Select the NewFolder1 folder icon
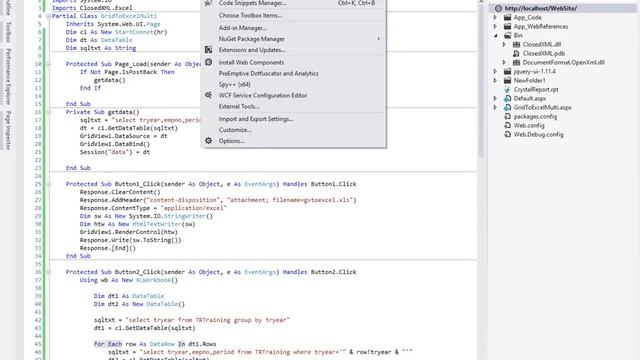The width and height of the screenshot is (640, 360). (x=507, y=80)
